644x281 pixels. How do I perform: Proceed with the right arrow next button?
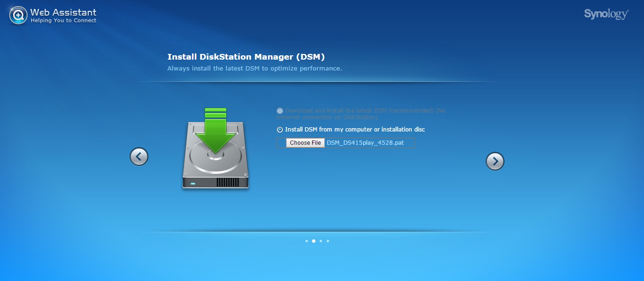(495, 161)
